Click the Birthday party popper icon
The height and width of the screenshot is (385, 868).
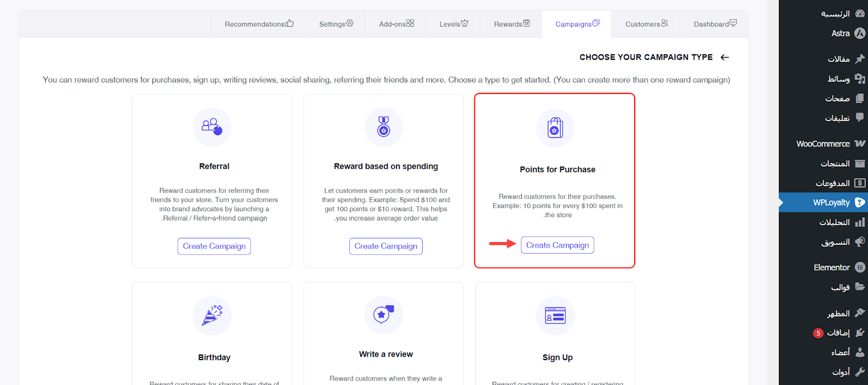coord(212,315)
